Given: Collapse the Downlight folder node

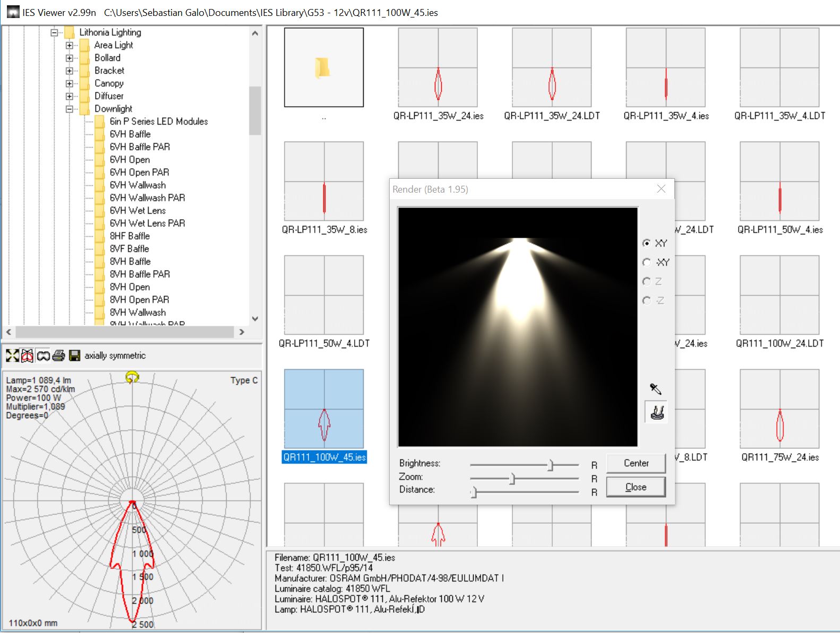Looking at the screenshot, I should pyautogui.click(x=69, y=109).
